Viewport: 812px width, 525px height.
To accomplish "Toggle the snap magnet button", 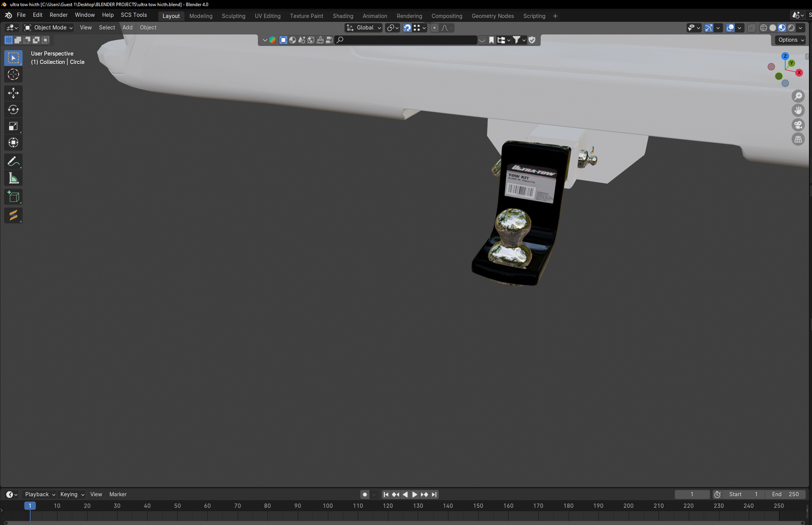I will (x=407, y=28).
